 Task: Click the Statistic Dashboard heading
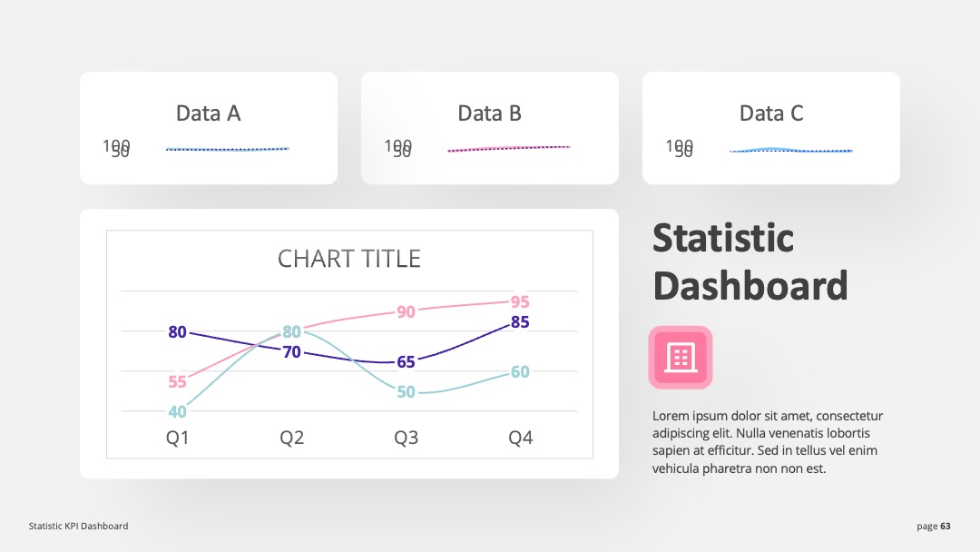[750, 262]
